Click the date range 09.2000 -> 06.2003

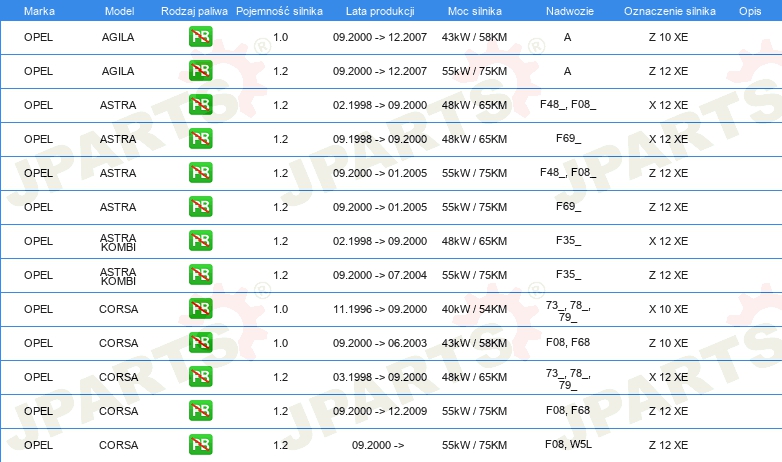pyautogui.click(x=380, y=343)
